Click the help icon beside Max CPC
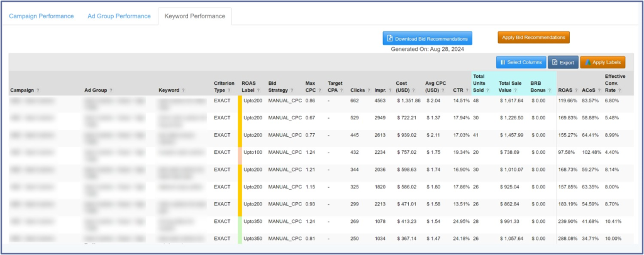The height and width of the screenshot is (255, 644). point(319,90)
